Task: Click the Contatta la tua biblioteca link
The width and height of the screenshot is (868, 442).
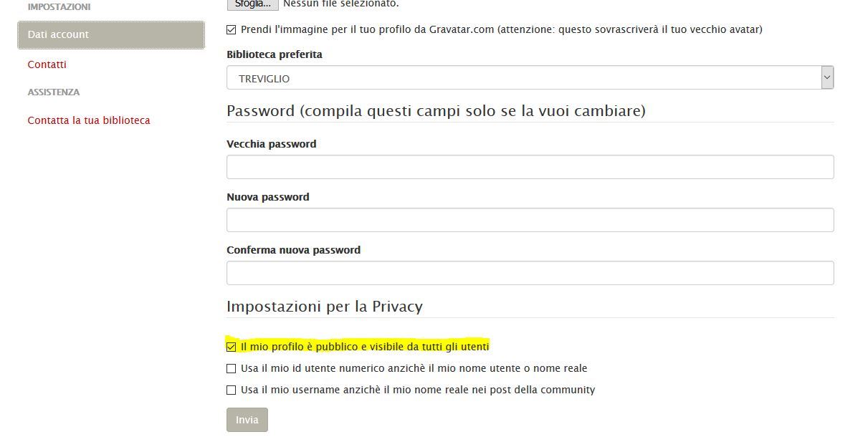Action: point(89,120)
